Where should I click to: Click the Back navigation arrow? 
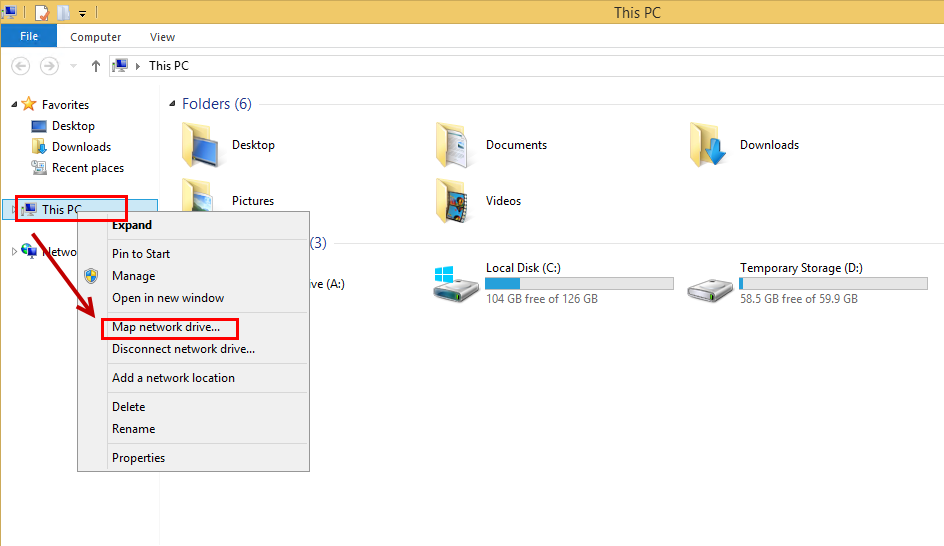click(20, 66)
